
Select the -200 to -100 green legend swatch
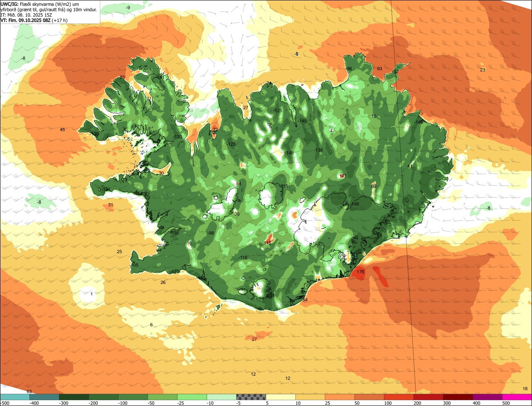pos(103,397)
